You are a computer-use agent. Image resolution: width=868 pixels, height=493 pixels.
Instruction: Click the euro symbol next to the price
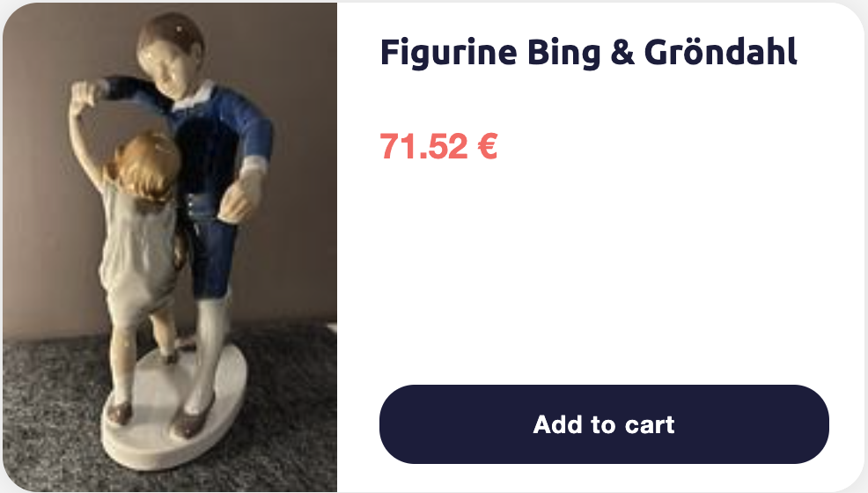488,147
